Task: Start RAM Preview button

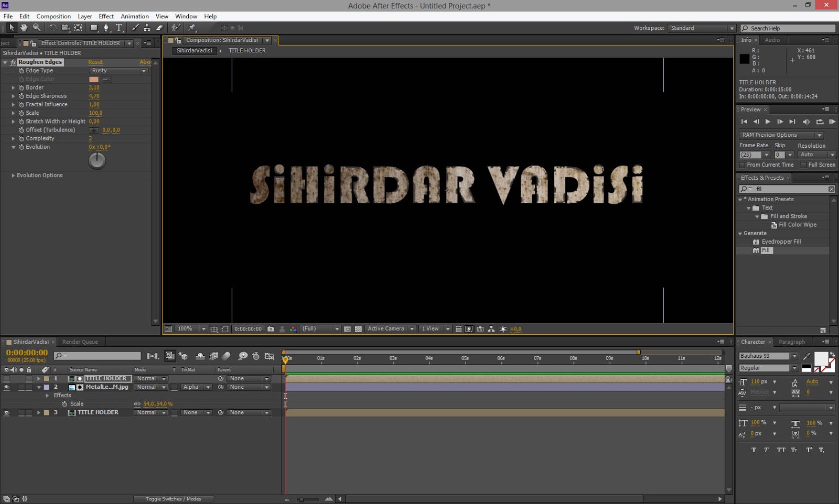Action: [832, 122]
